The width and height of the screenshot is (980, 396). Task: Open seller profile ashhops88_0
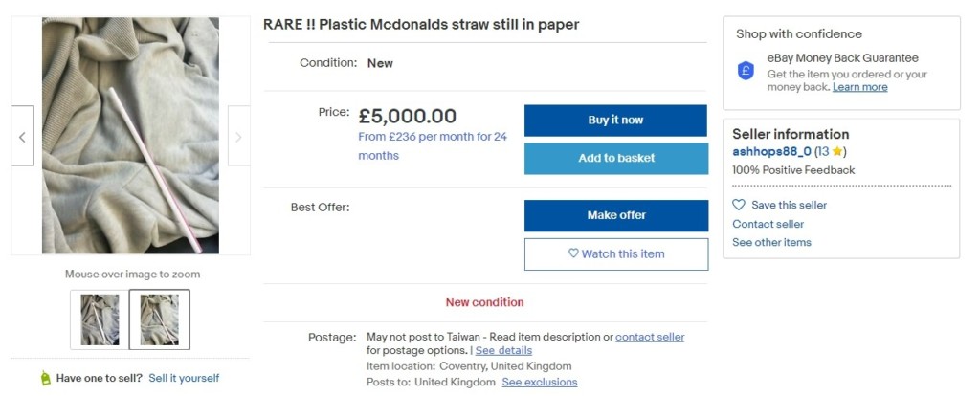point(771,151)
